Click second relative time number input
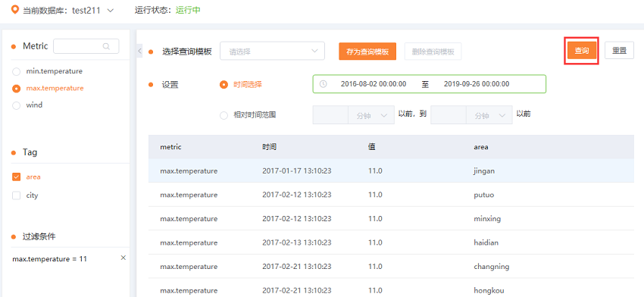 pos(449,115)
